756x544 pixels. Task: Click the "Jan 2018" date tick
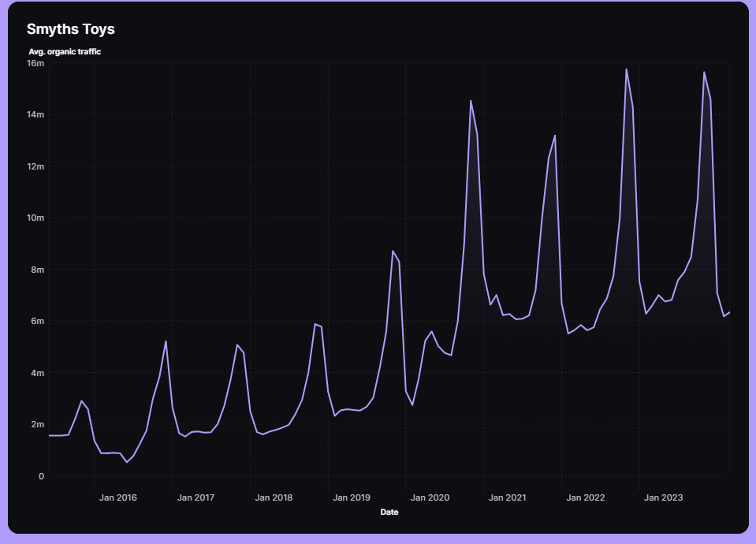pos(274,497)
